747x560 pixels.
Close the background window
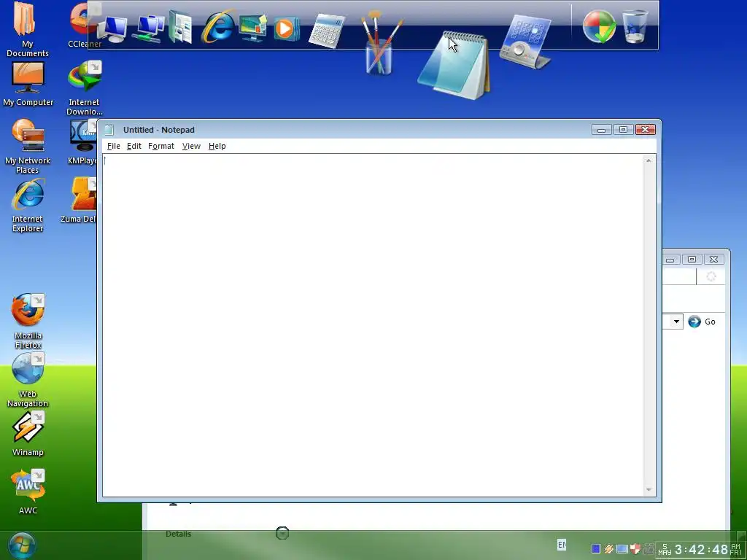pos(713,259)
